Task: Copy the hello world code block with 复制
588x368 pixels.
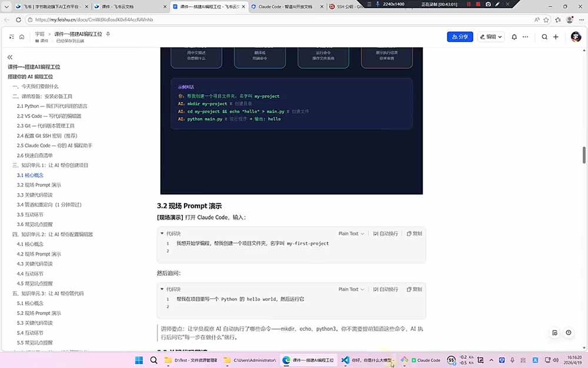Action: coord(415,289)
